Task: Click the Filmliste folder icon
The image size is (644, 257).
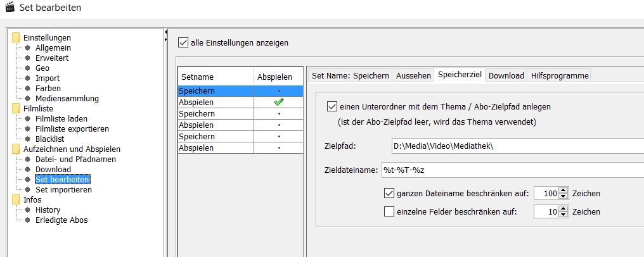Action: click(16, 109)
